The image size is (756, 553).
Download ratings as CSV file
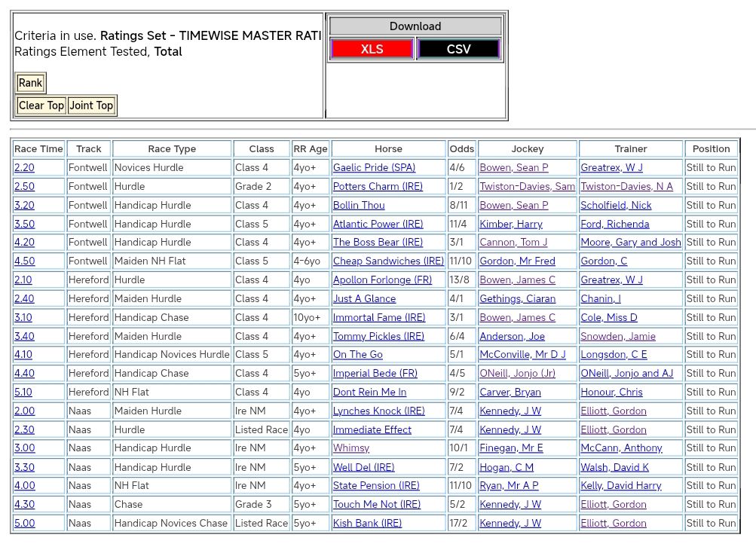click(458, 49)
